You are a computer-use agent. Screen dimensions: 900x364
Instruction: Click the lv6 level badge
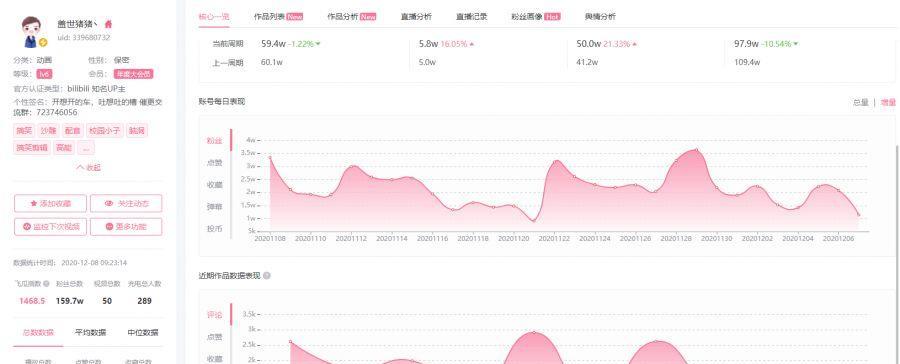coord(44,74)
